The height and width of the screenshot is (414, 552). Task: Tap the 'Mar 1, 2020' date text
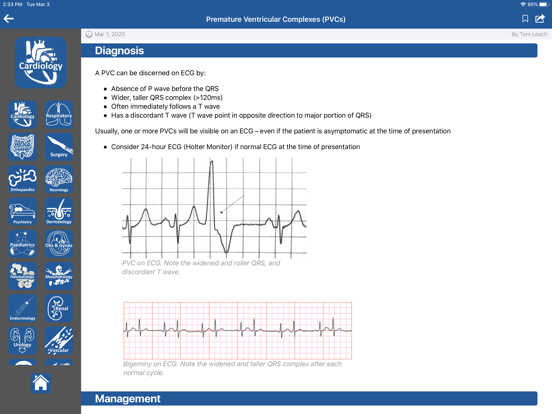[110, 34]
